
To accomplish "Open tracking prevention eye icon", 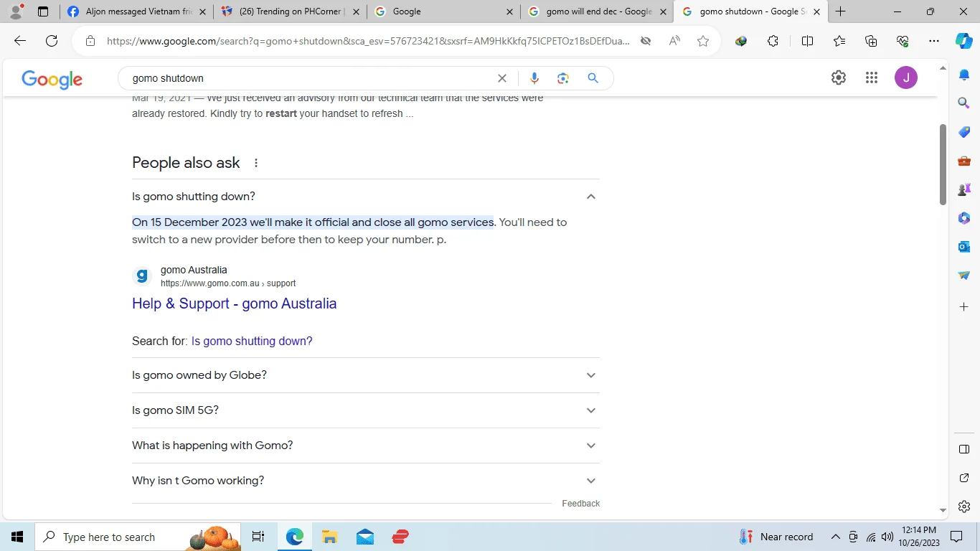I will [x=646, y=41].
